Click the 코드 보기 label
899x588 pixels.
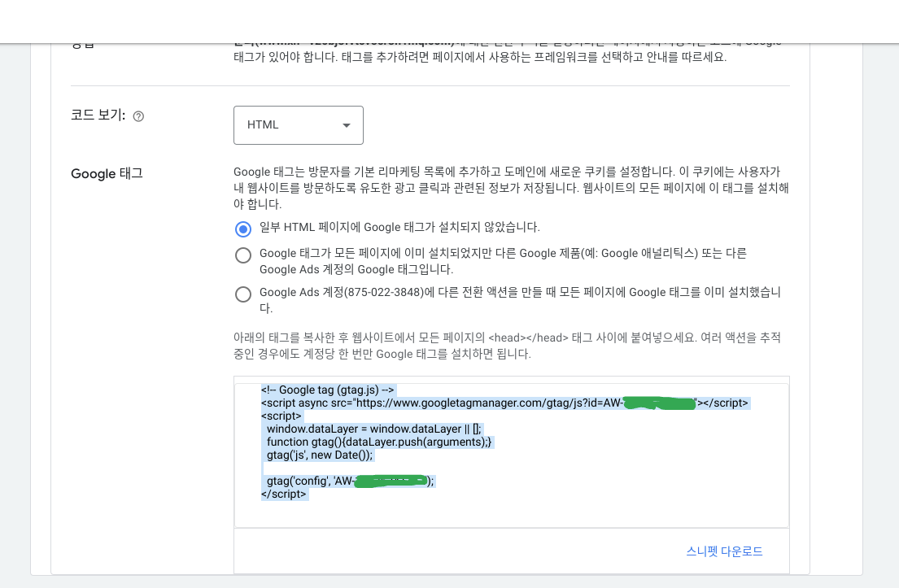point(98,115)
